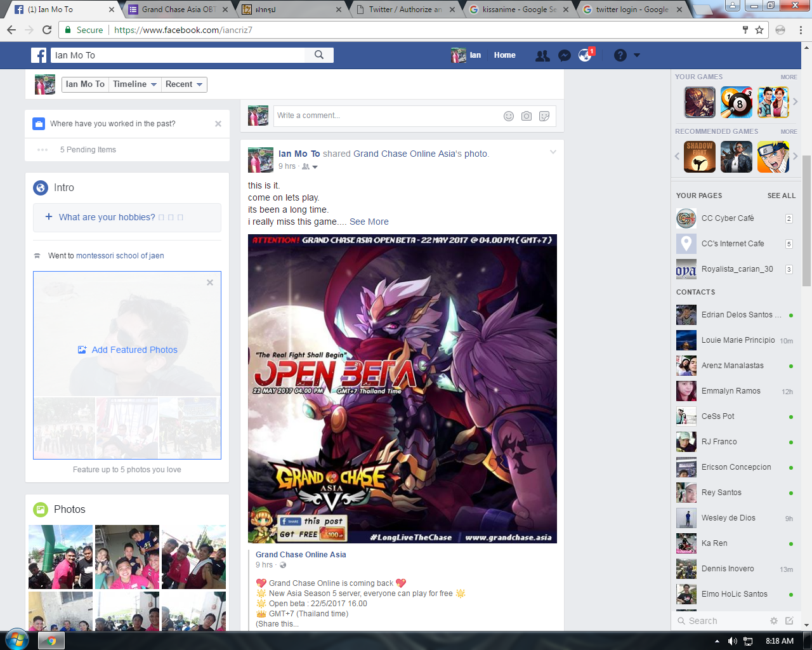Click the network icon in system tray
The height and width of the screenshot is (650, 812).
pyautogui.click(x=748, y=641)
